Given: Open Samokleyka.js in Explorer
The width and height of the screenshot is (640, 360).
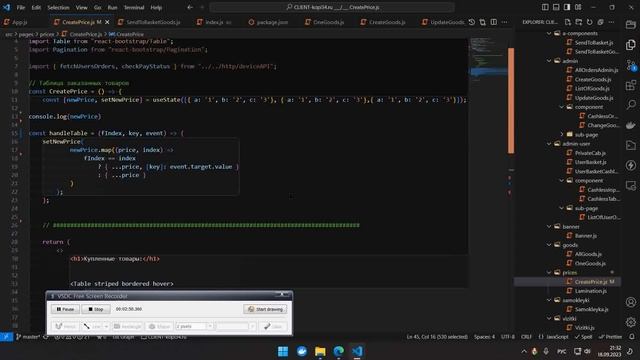Looking at the screenshot, I should point(591,309).
